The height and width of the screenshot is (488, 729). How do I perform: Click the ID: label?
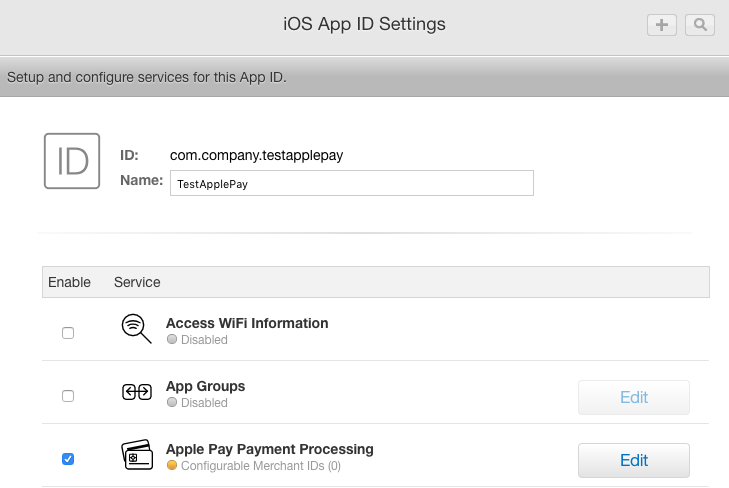[x=129, y=155]
